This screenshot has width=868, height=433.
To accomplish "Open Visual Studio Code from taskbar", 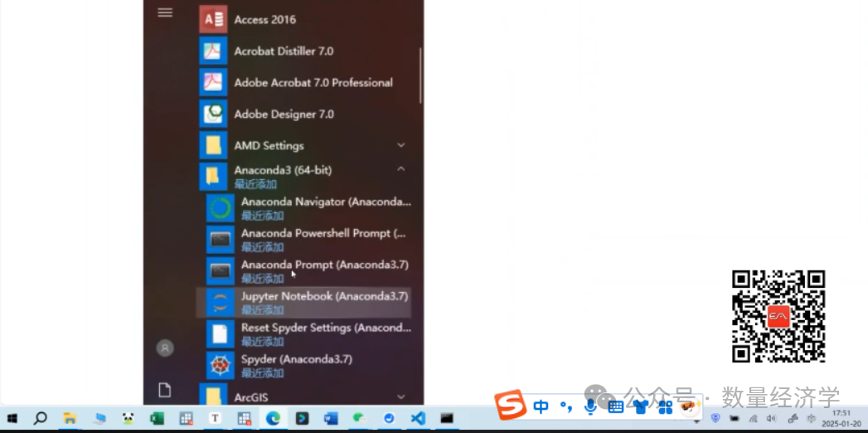I will pos(418,418).
